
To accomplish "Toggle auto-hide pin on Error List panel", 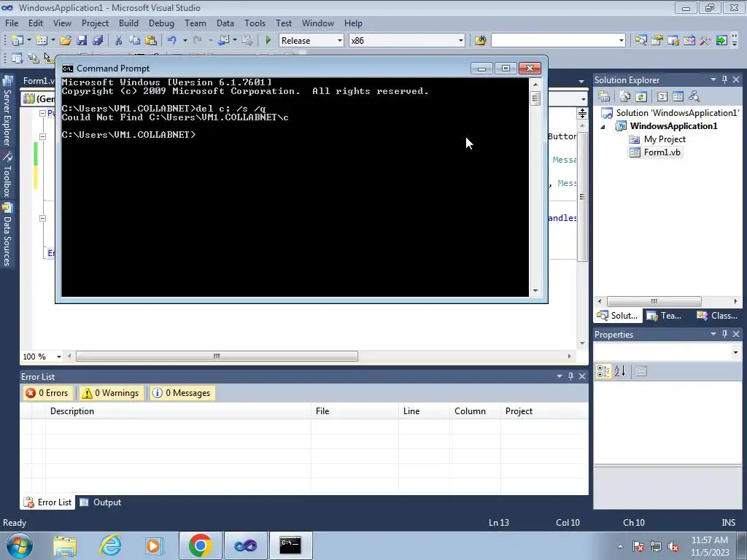I will [570, 377].
